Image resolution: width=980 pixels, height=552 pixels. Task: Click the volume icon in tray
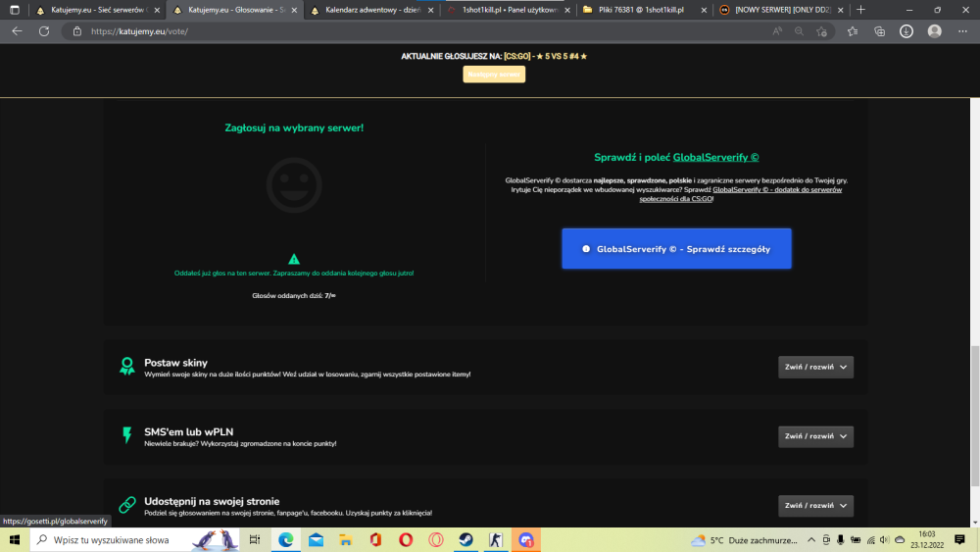pyautogui.click(x=884, y=539)
